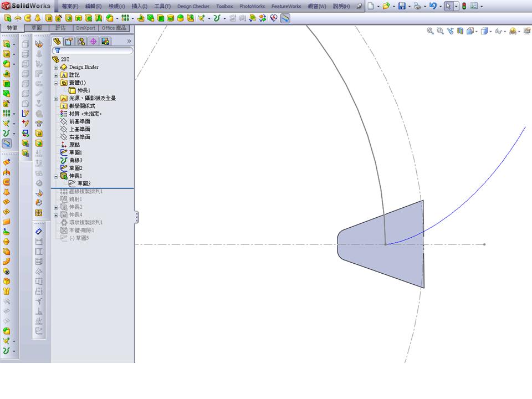
Task: Select the 上基準面 top plane
Action: (x=79, y=129)
